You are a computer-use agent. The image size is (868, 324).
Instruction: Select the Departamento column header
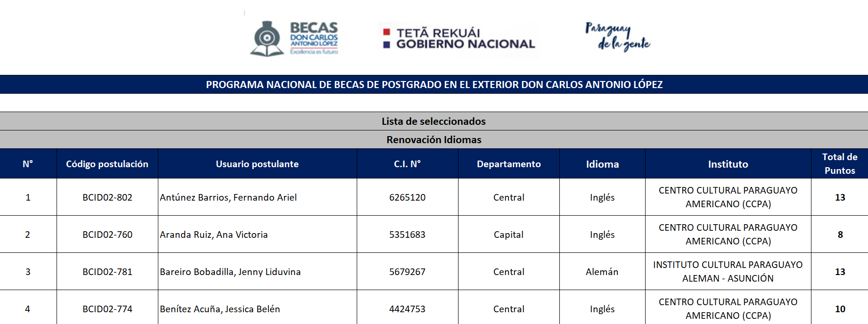(x=508, y=164)
